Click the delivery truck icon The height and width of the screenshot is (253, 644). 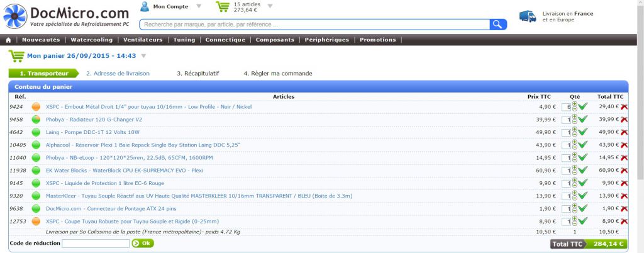coord(528,16)
